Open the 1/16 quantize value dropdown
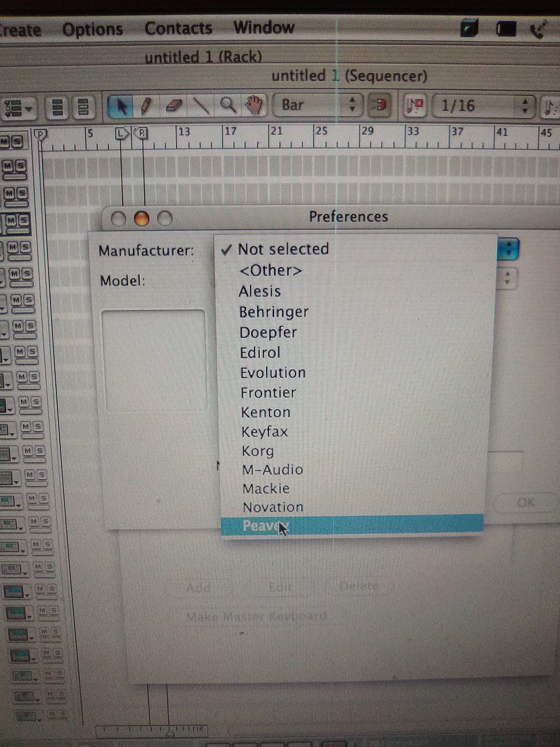This screenshot has width=560, height=747. pos(484,106)
